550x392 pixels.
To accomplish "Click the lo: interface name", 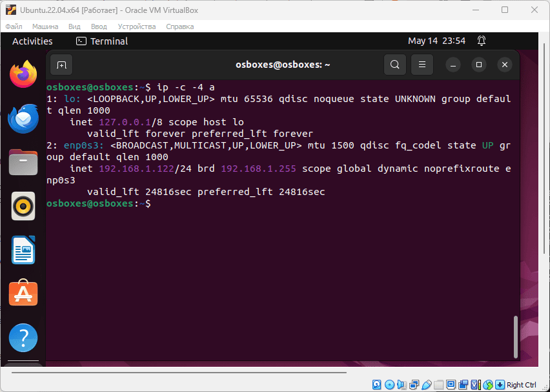I will (72, 99).
